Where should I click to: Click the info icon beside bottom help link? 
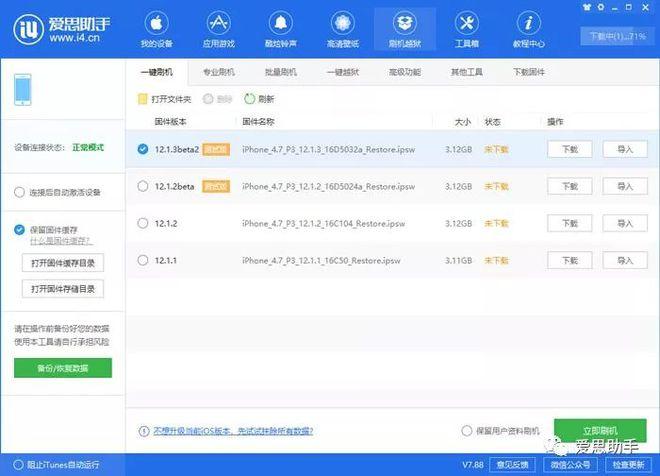(144, 431)
